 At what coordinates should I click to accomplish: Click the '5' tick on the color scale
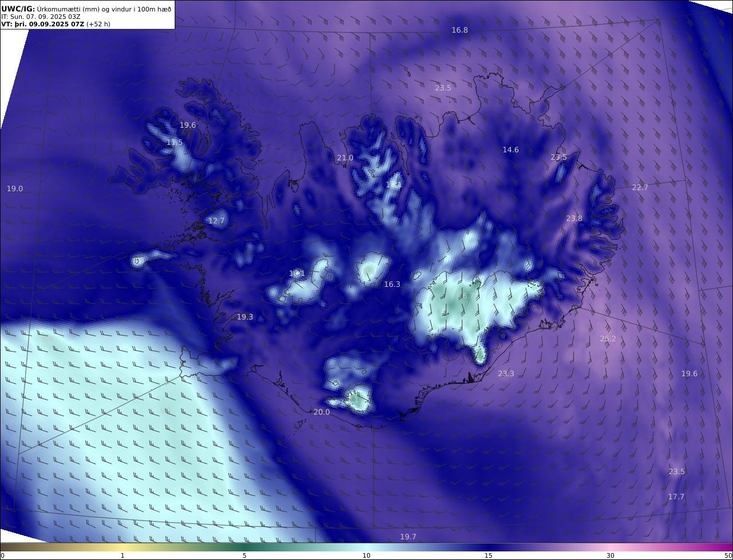245,556
